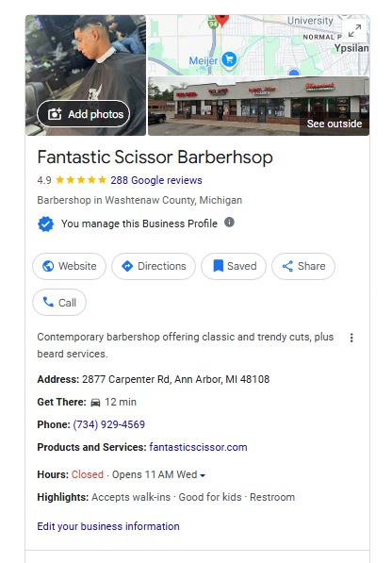This screenshot has height=563, width=392.
Task: Click Edit your business information
Action: point(108,526)
